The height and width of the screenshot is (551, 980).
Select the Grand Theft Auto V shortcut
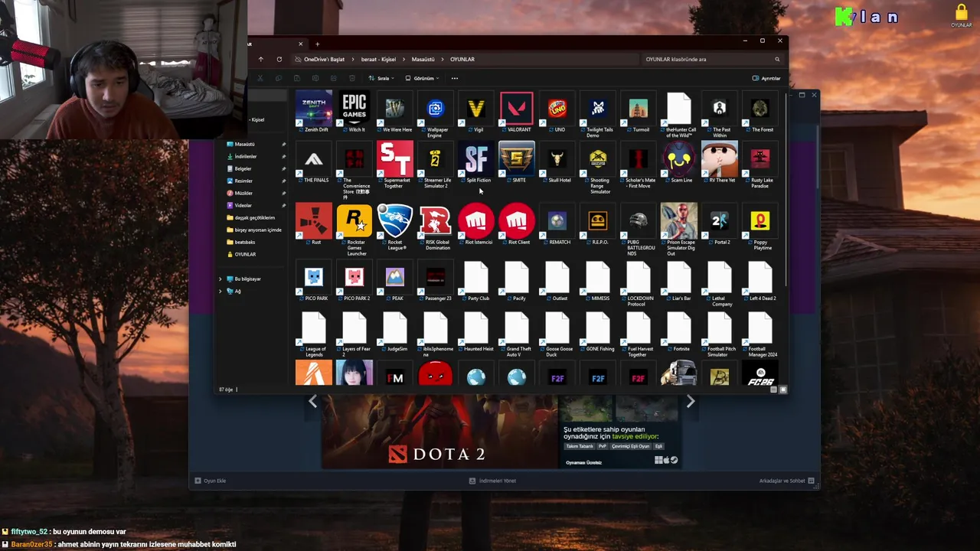tap(517, 334)
